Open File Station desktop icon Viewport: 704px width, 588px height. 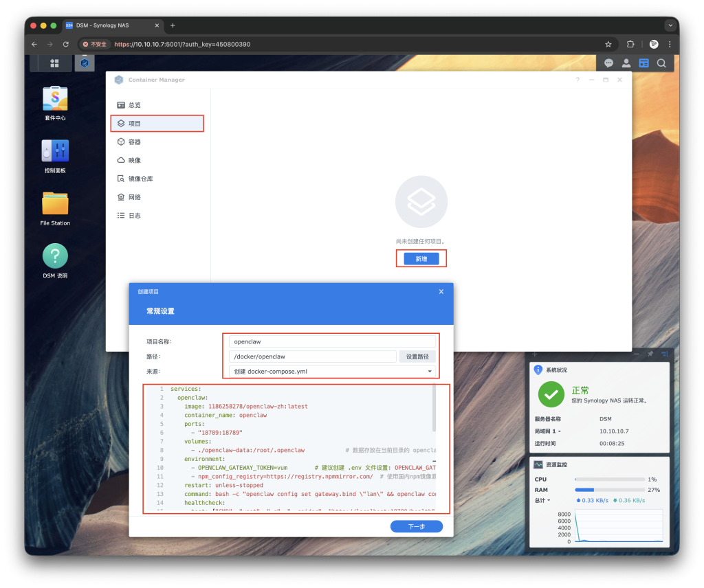click(x=55, y=203)
